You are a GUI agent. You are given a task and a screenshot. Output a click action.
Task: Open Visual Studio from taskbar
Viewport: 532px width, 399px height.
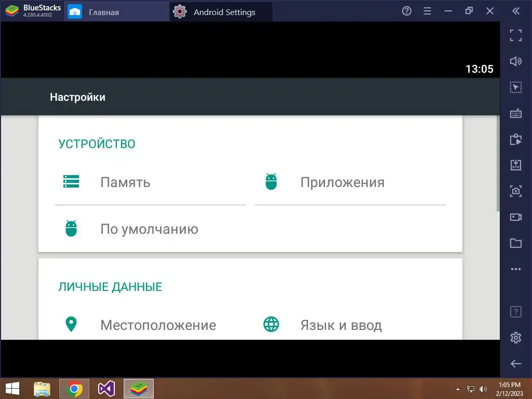coord(106,389)
